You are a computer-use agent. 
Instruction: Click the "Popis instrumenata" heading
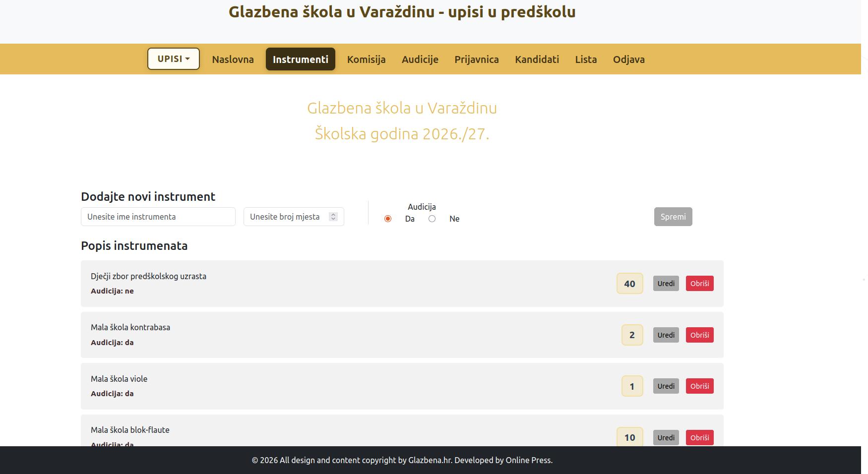[x=134, y=246]
